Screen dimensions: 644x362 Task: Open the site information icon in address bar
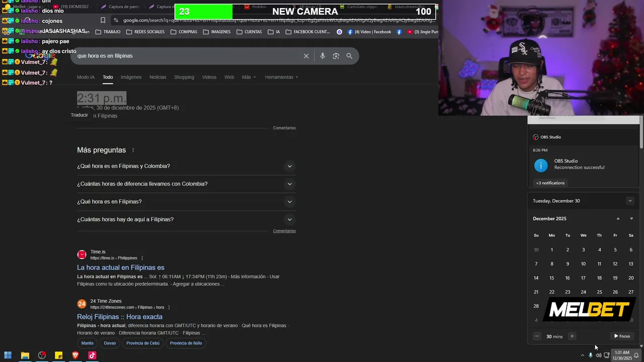(x=116, y=20)
